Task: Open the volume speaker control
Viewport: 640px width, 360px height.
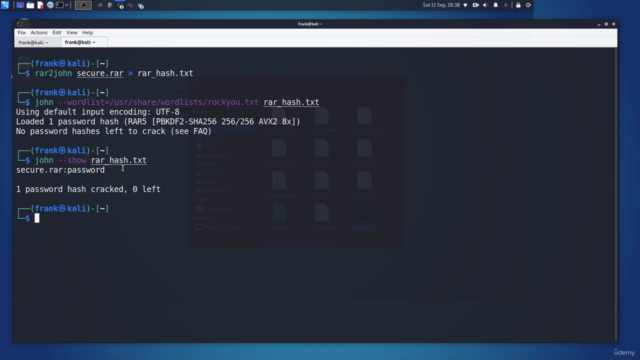Action: tap(485, 5)
